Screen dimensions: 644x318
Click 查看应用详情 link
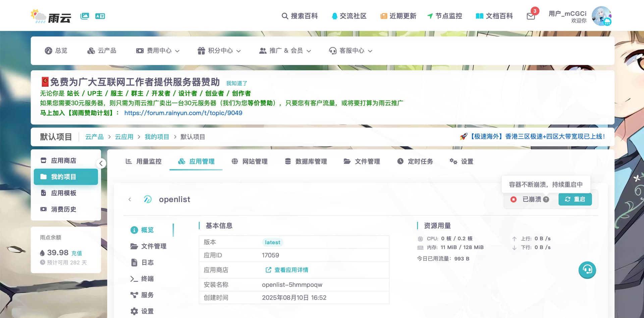[x=287, y=270]
